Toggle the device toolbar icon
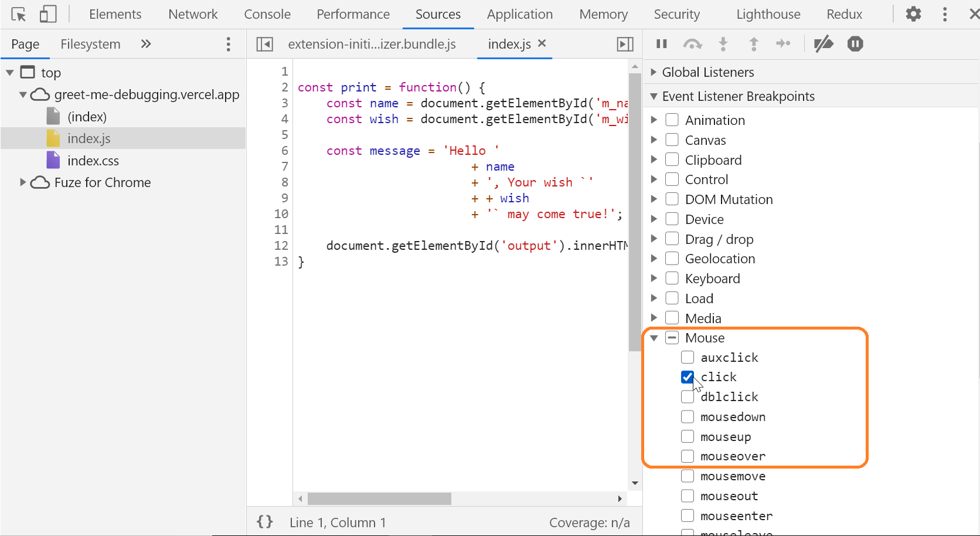This screenshot has height=536, width=980. click(x=47, y=14)
